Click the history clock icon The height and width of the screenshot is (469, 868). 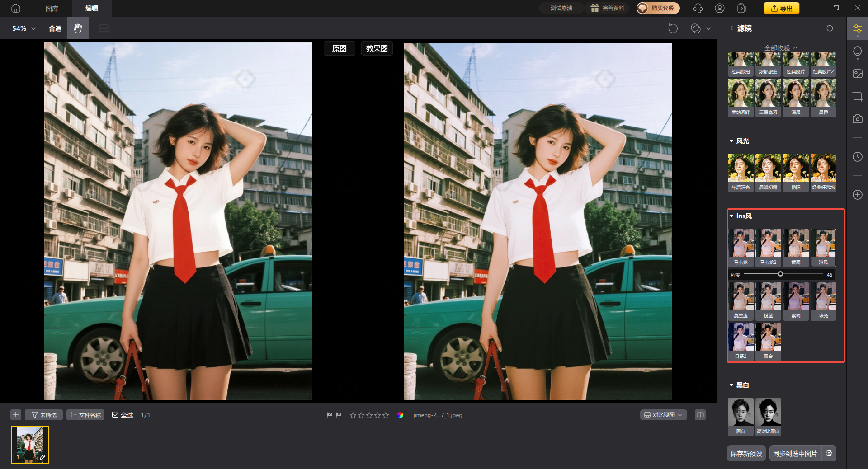click(857, 157)
